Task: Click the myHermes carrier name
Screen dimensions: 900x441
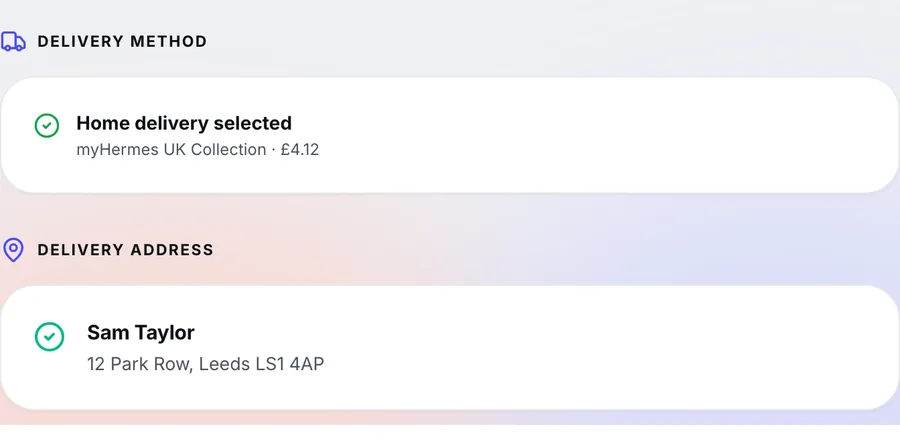Action: tap(117, 150)
